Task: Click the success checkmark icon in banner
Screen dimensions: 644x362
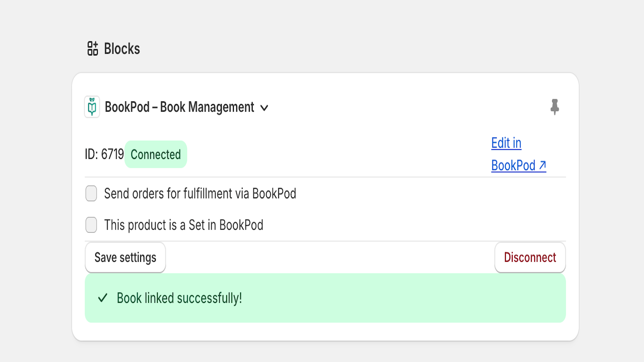Action: [103, 298]
